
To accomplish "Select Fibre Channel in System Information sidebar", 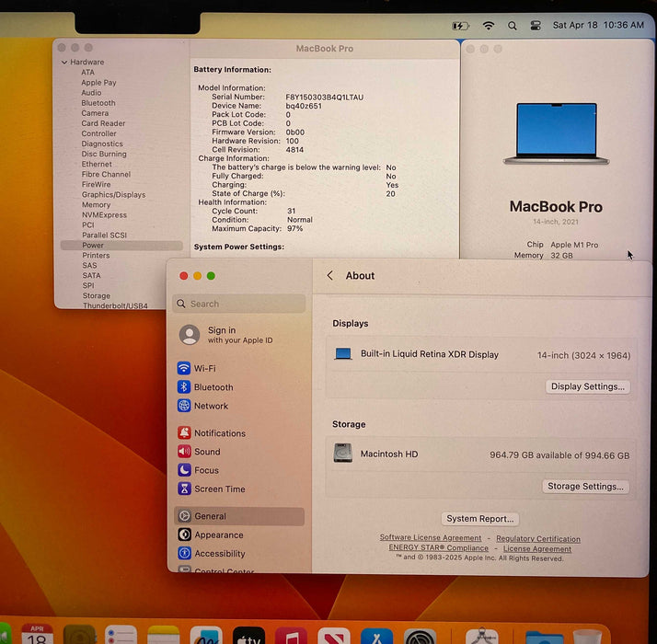I will coord(106,174).
